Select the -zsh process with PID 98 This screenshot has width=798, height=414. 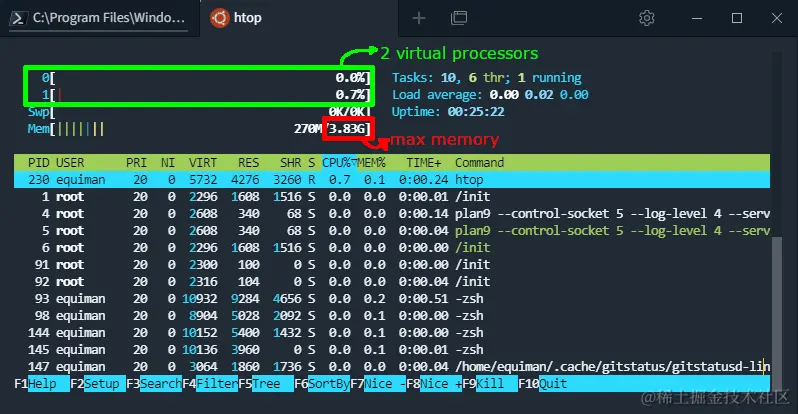tap(392, 316)
